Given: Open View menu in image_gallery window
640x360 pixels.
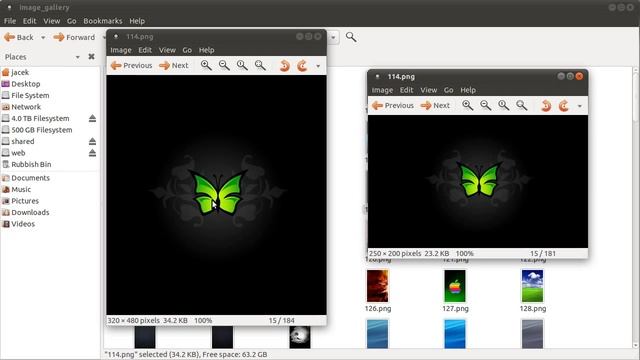Looking at the screenshot, I should point(52,21).
